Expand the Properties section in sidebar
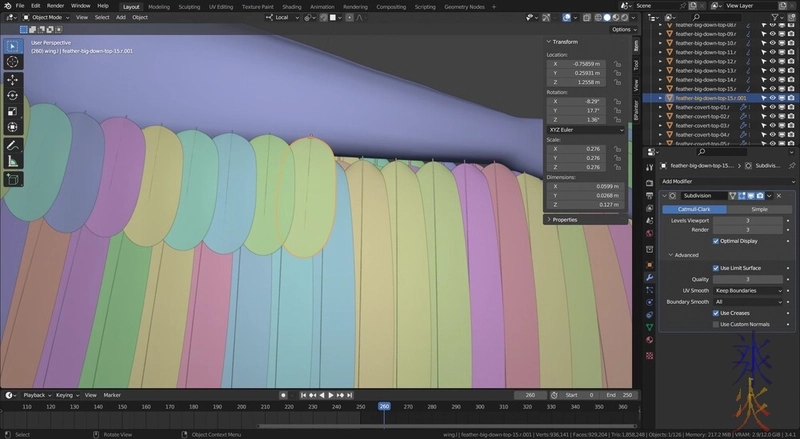Screen dimensions: 800x439 tap(564, 219)
